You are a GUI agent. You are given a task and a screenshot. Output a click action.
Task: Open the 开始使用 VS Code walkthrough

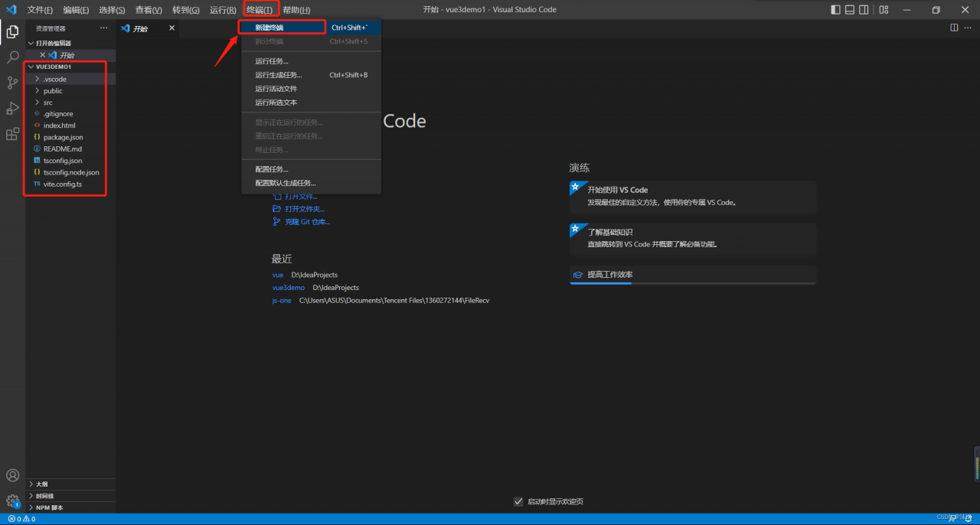click(693, 197)
